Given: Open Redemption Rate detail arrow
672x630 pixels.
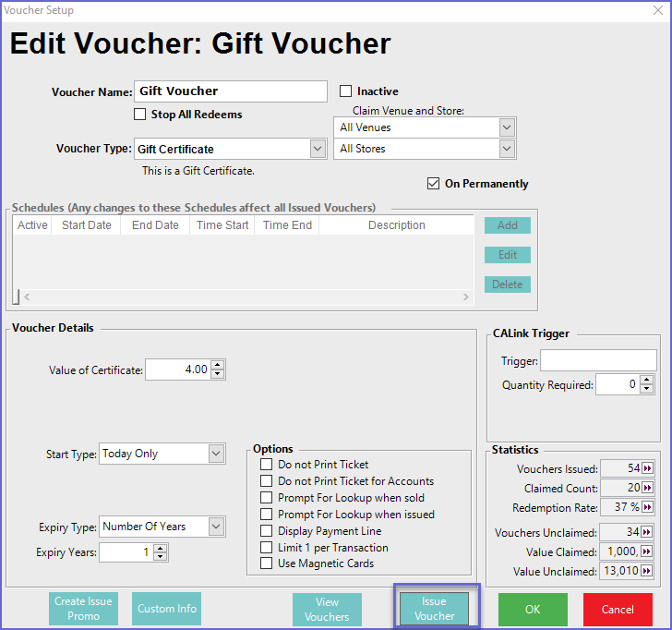Looking at the screenshot, I should pos(647,508).
